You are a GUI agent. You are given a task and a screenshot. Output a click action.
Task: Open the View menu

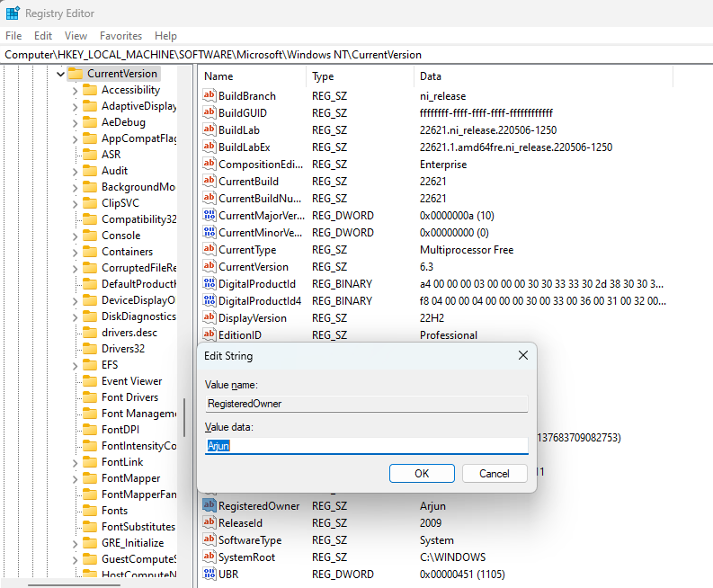pyautogui.click(x=76, y=35)
